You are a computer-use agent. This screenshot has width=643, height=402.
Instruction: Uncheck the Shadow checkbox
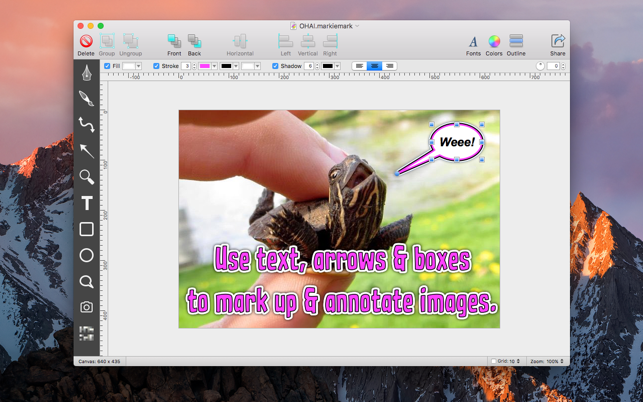[275, 66]
